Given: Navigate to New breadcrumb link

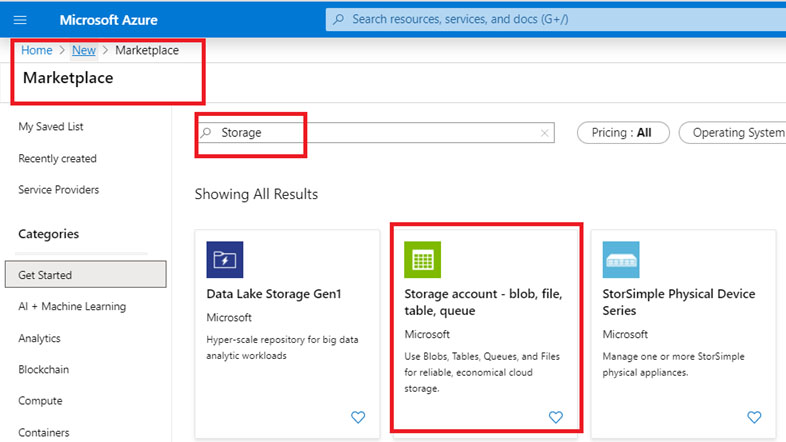Looking at the screenshot, I should (x=84, y=50).
